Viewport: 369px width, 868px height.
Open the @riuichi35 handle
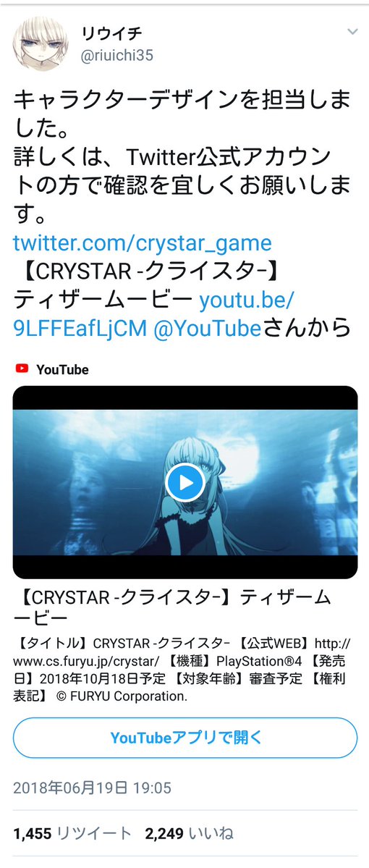116,56
